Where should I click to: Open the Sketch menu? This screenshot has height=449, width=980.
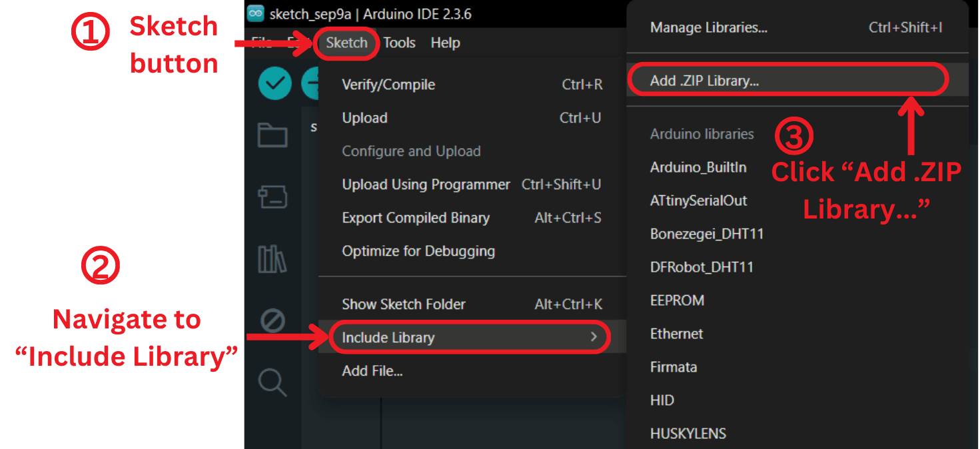[x=346, y=43]
